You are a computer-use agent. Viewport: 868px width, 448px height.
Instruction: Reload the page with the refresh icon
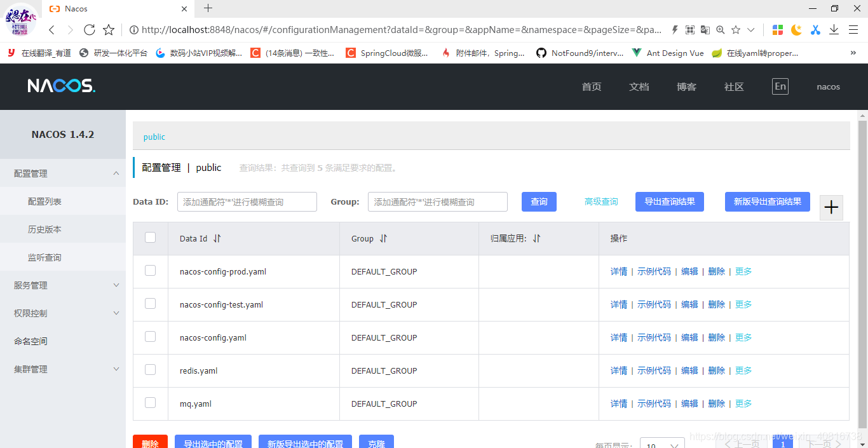(90, 30)
